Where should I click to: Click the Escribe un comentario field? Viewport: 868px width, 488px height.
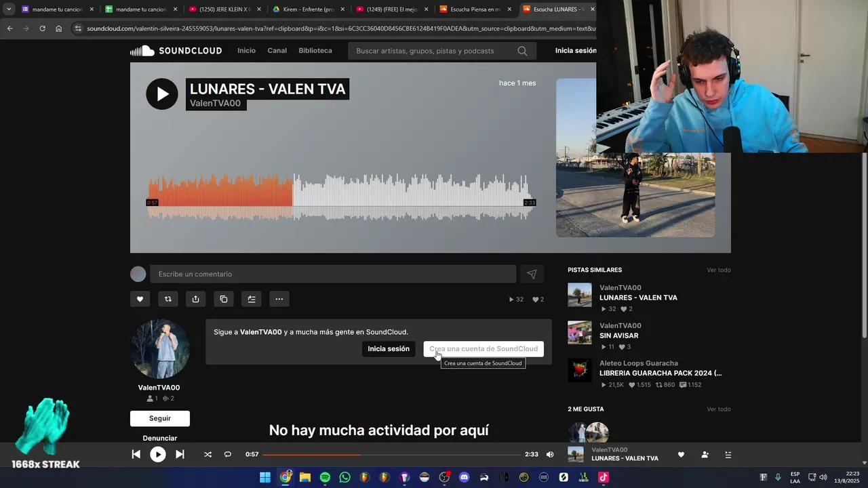(333, 274)
